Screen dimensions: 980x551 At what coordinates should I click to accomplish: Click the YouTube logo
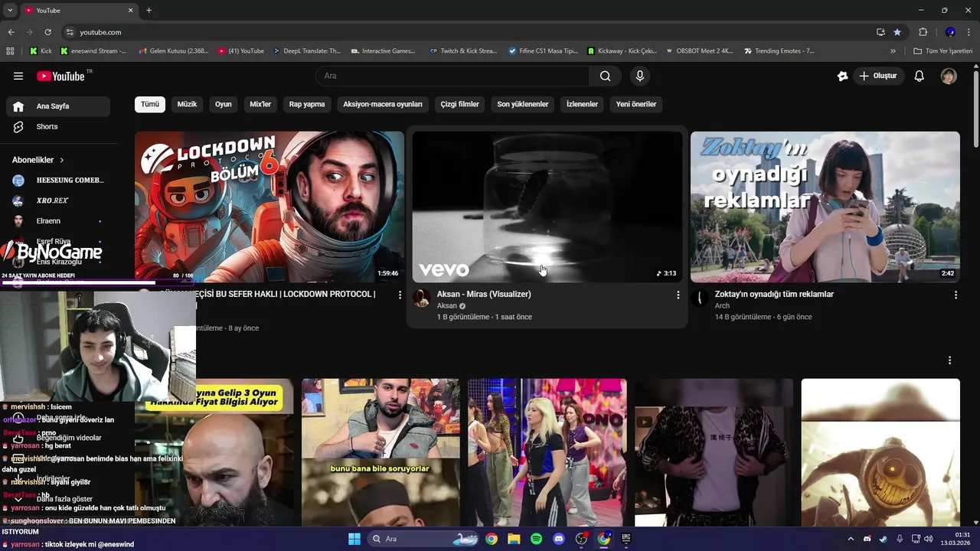pyautogui.click(x=60, y=76)
